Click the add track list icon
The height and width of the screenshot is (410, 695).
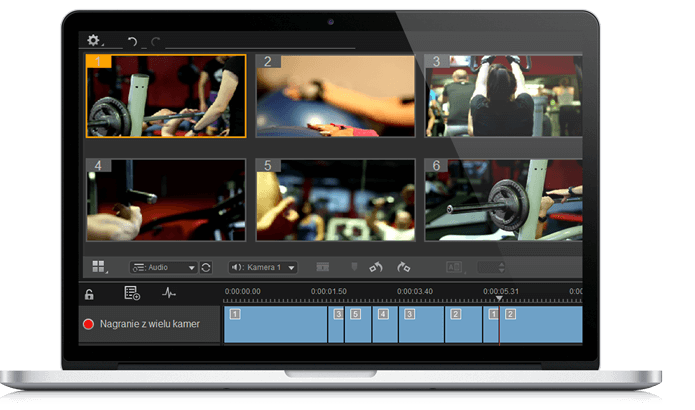[132, 294]
